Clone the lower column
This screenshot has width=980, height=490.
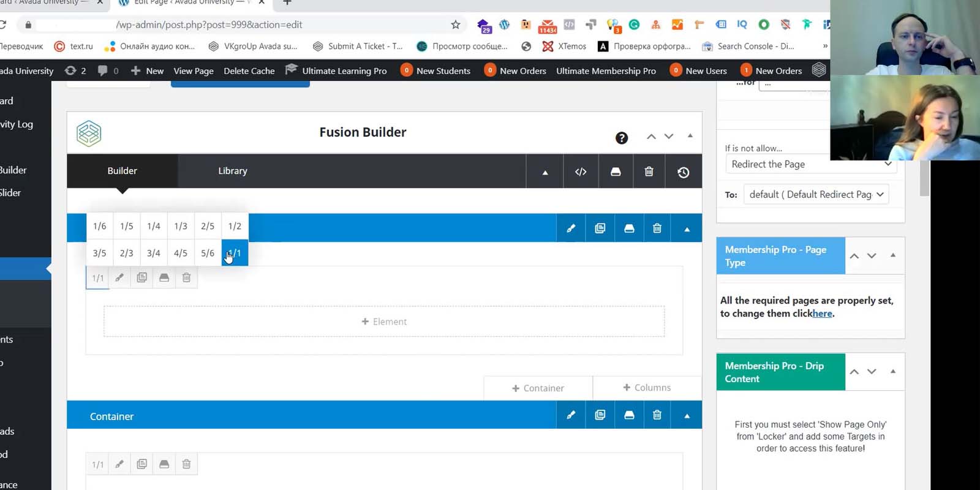tap(142, 464)
